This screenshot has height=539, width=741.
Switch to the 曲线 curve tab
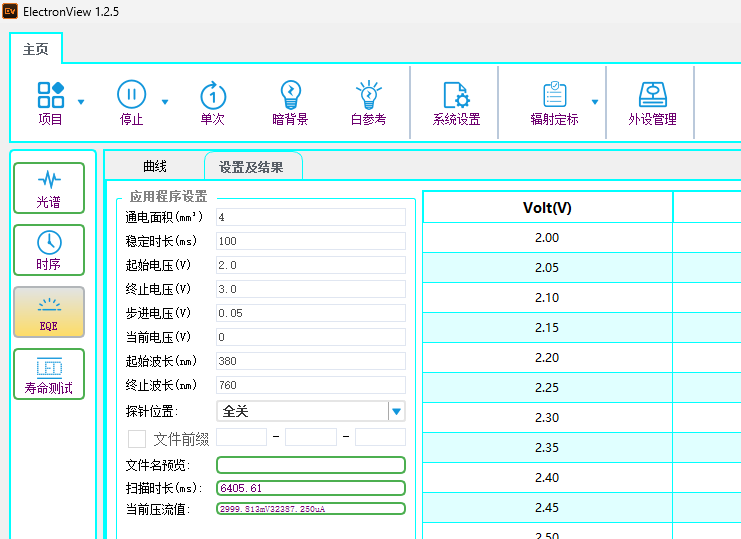(x=155, y=166)
